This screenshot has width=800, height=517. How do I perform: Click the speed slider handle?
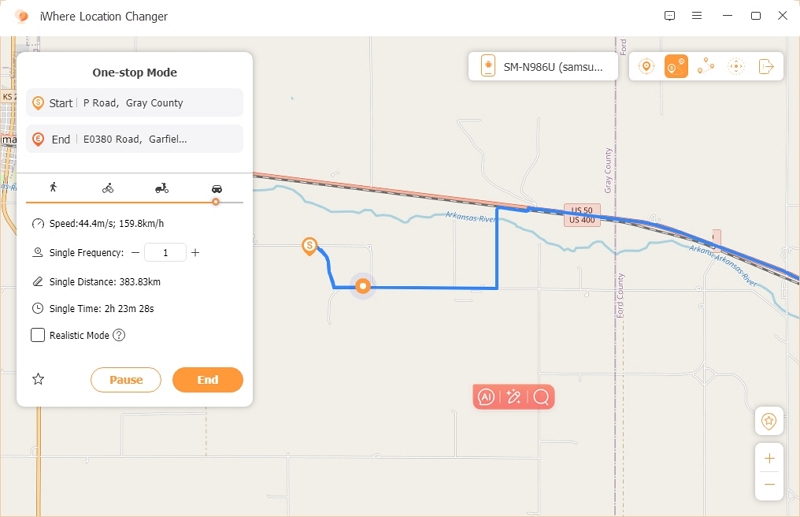click(216, 202)
